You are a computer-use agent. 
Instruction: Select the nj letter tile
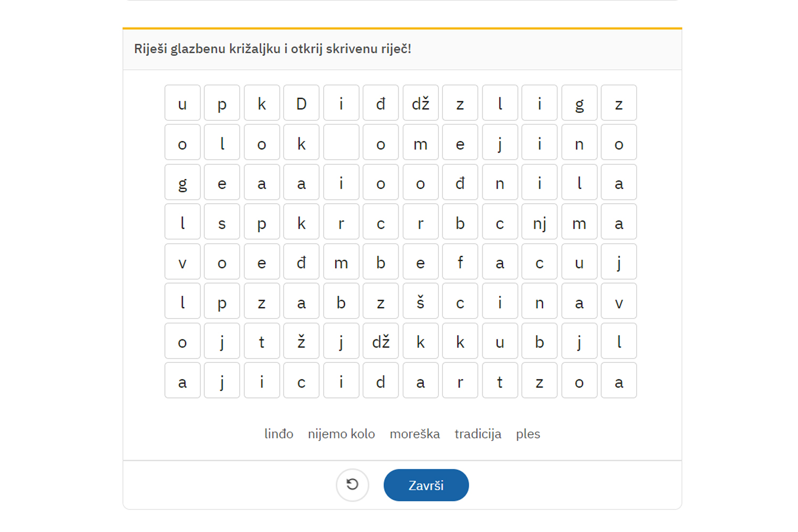[x=539, y=223]
